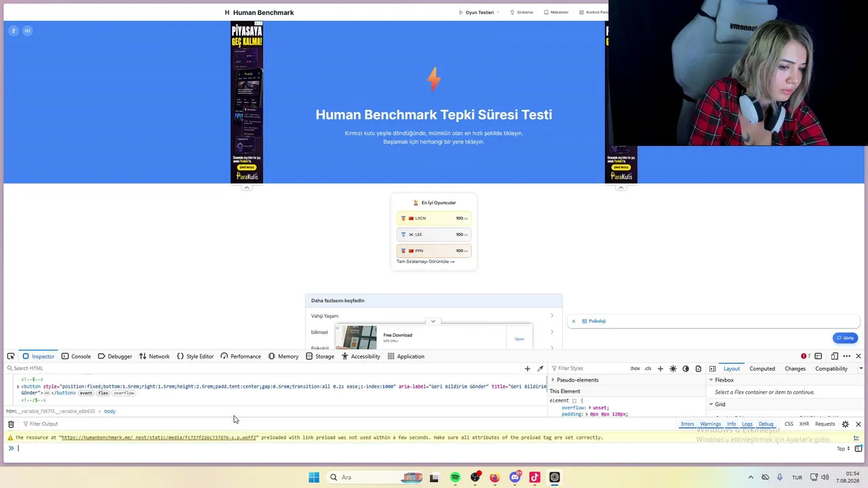Toggle the Errors console filter
Image resolution: width=868 pixels, height=488 pixels.
click(x=688, y=424)
